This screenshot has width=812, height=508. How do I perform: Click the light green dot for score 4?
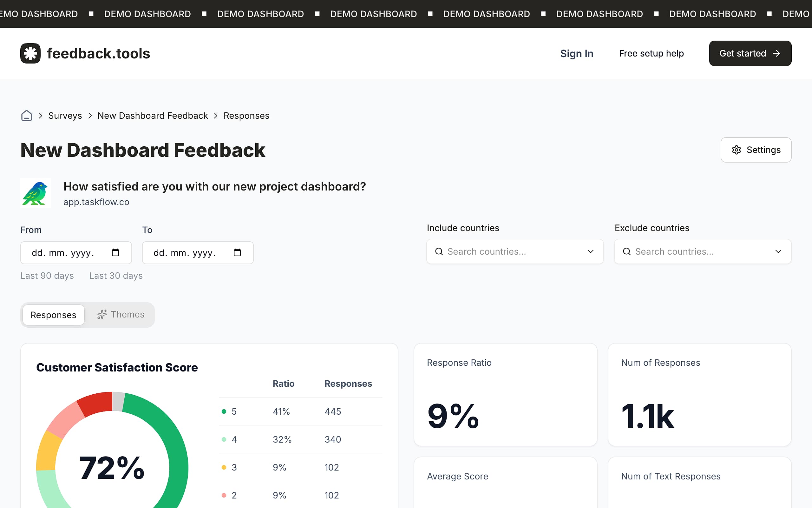224,439
